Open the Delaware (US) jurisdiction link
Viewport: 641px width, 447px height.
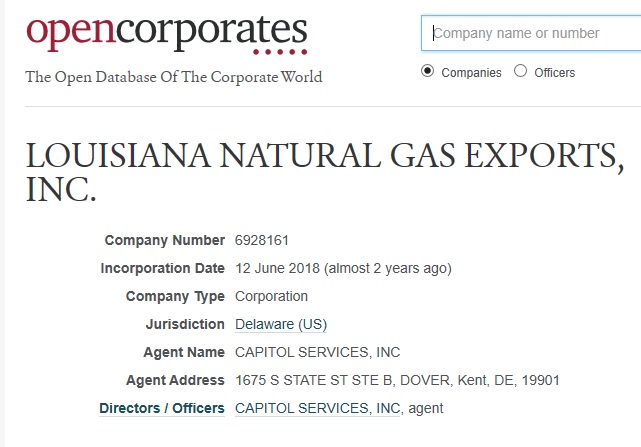(x=281, y=324)
